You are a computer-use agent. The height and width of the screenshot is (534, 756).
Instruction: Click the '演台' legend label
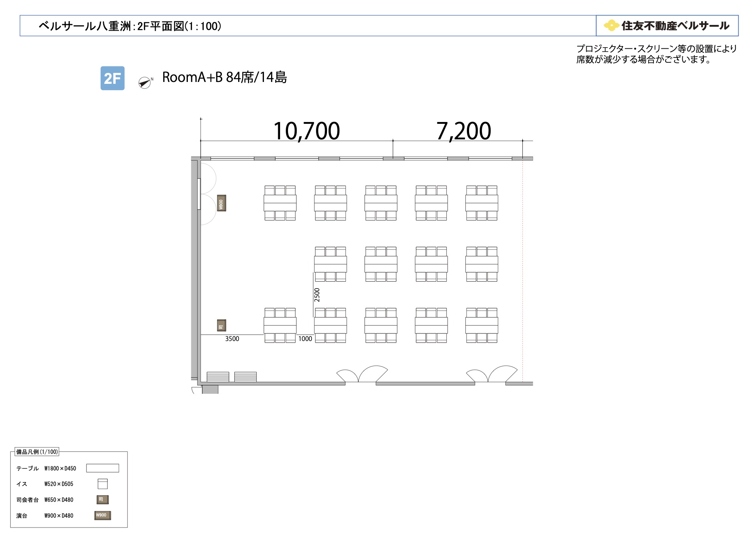(22, 515)
